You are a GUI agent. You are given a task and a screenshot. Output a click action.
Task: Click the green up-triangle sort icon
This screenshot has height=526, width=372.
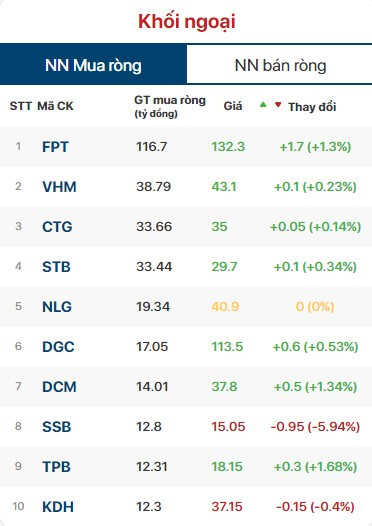263,105
